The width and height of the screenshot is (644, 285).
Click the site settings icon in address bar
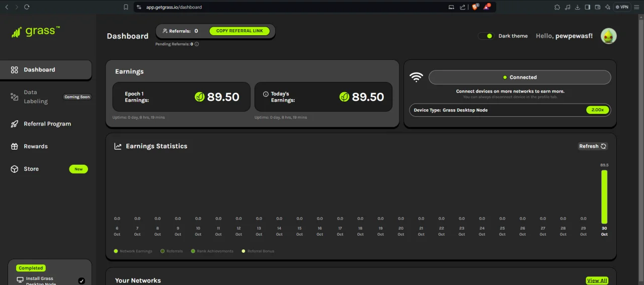coord(139,7)
